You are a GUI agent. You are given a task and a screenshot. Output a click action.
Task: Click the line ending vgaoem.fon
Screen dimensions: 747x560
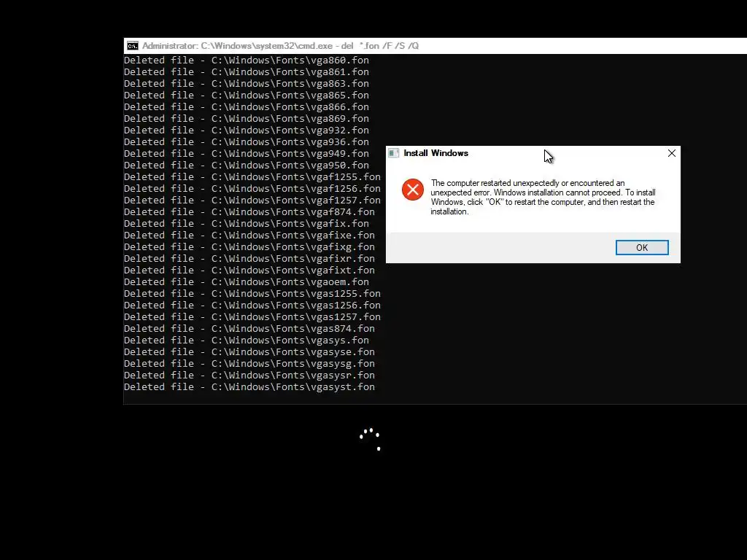click(x=247, y=282)
